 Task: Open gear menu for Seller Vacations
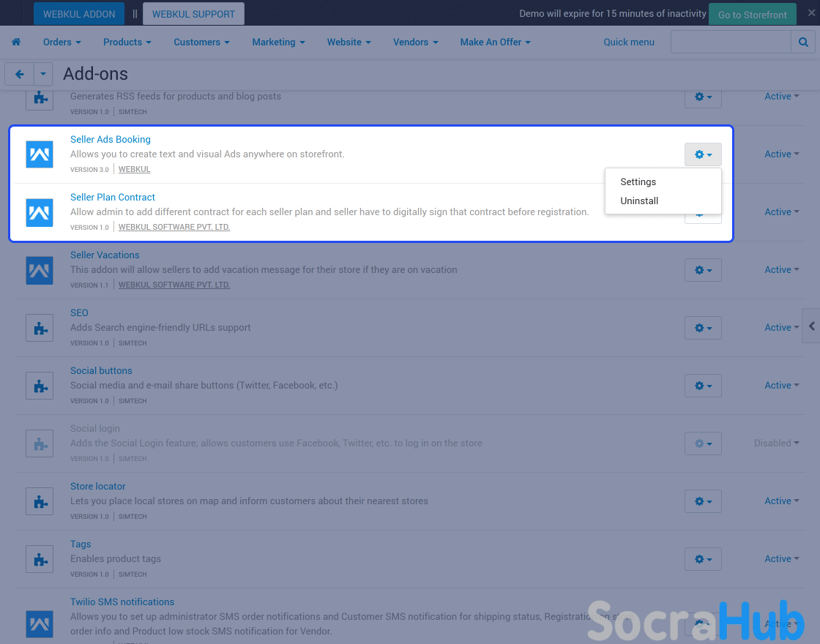point(703,270)
